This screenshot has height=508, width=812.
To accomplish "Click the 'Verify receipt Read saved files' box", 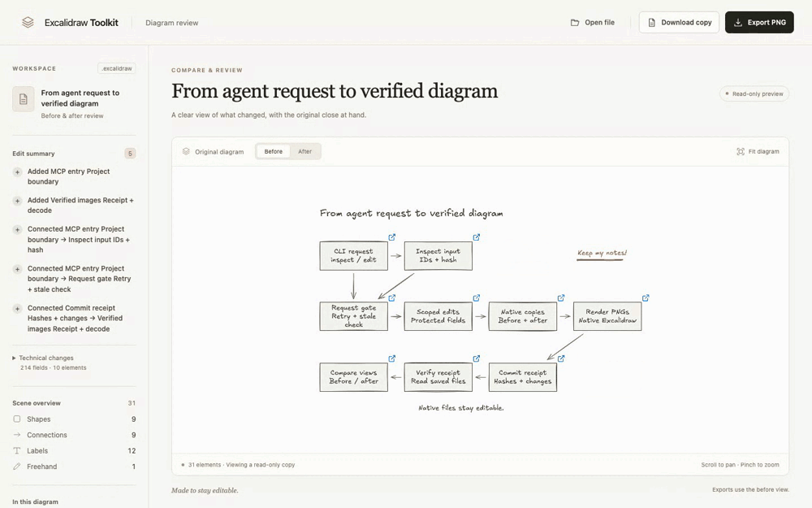I will click(438, 377).
